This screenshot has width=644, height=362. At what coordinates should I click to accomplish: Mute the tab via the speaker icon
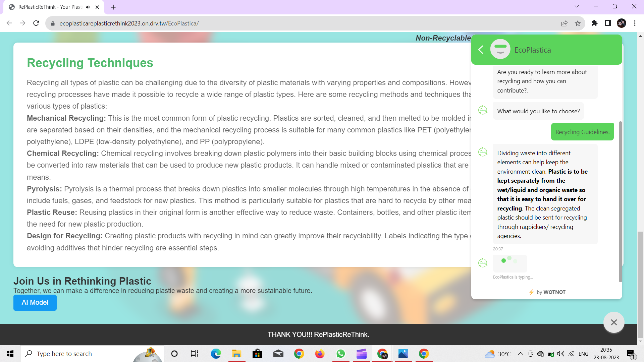(x=88, y=7)
